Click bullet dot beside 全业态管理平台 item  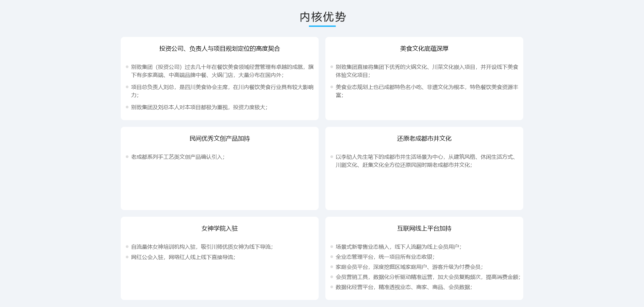pyautogui.click(x=332, y=257)
